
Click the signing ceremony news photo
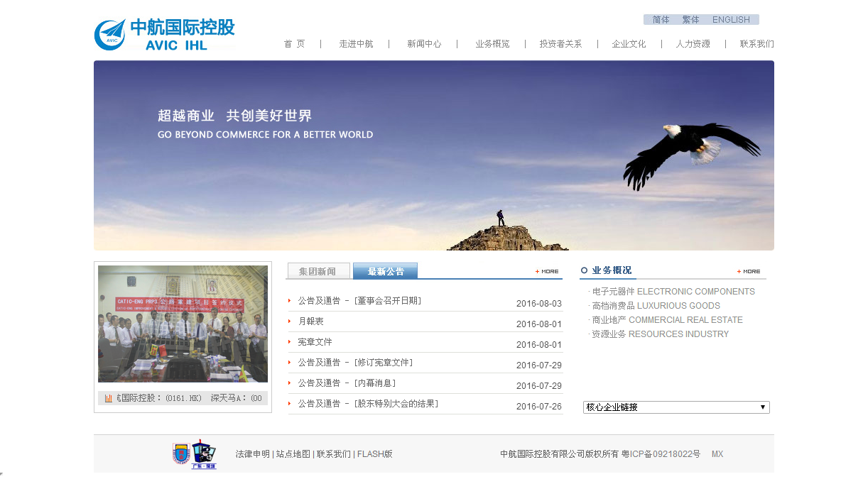183,324
